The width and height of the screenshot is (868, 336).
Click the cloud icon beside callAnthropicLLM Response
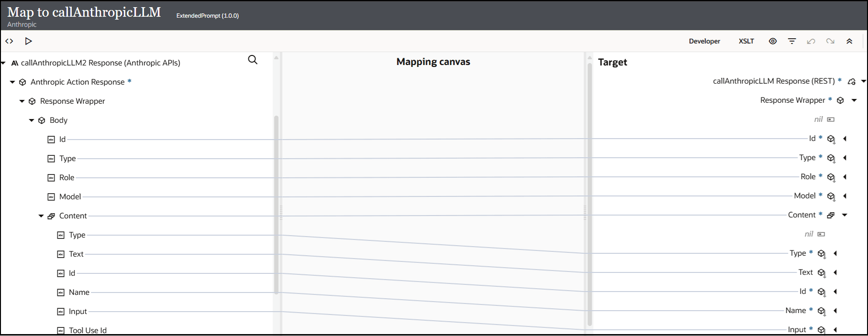pos(852,81)
